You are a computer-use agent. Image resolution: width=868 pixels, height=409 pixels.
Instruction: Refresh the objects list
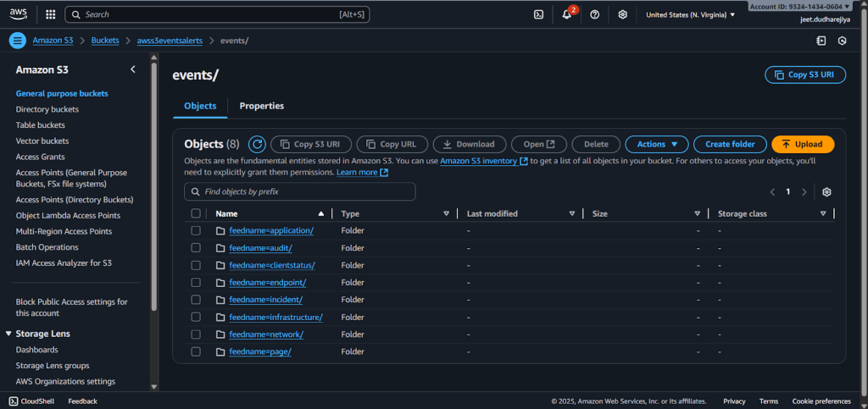pyautogui.click(x=257, y=144)
